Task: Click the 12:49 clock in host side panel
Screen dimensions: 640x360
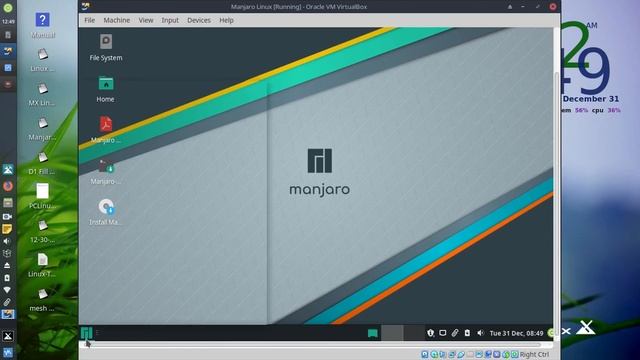Action: point(8,22)
